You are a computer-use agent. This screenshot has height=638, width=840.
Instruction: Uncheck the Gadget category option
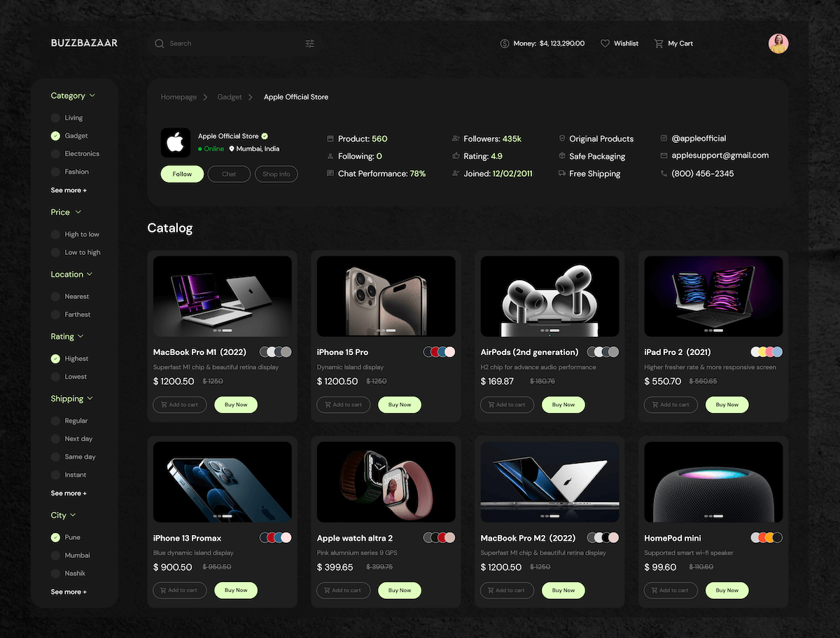[x=55, y=136]
